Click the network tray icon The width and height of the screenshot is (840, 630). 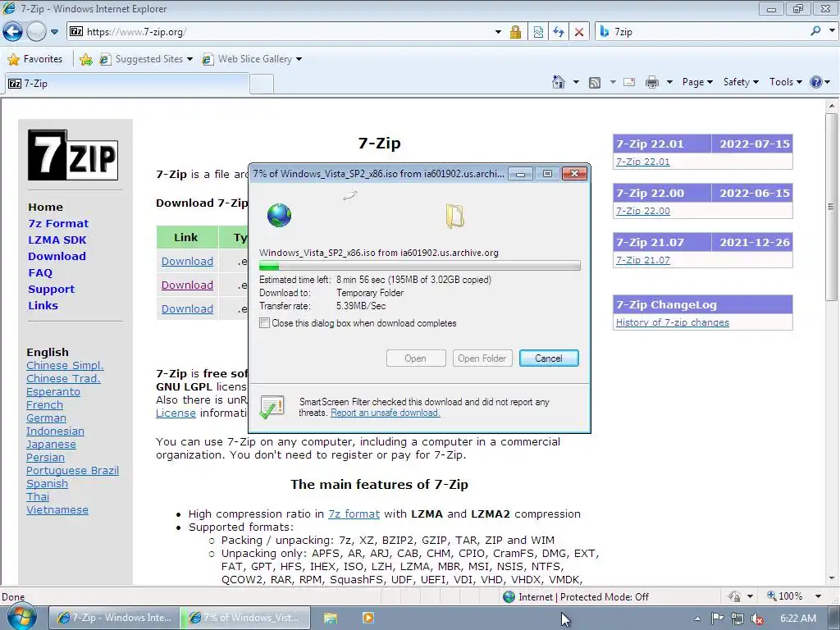coord(737,619)
